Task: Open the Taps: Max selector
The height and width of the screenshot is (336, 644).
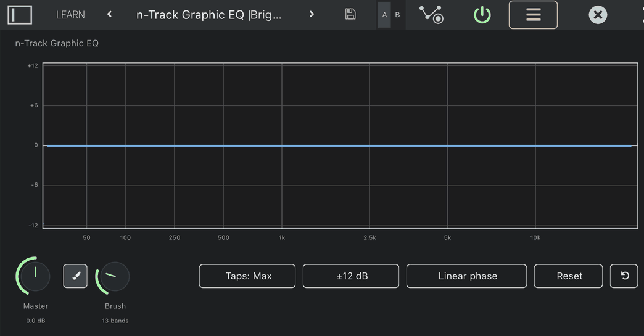Action: click(247, 276)
